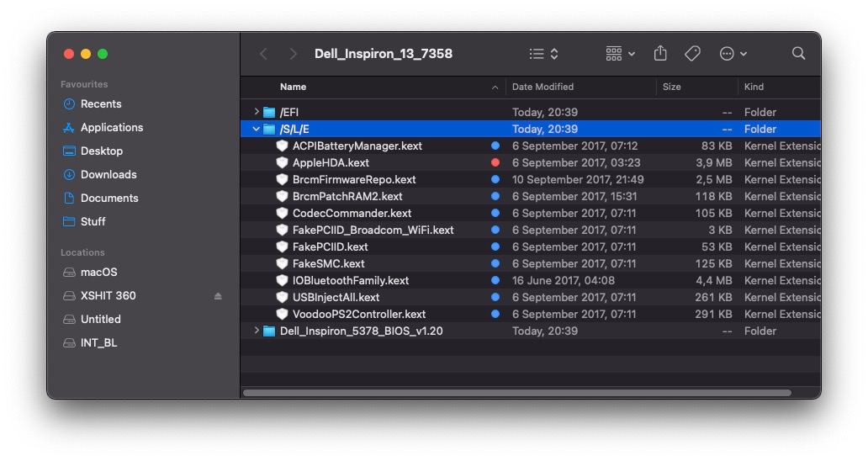
Task: Click the red tag dot on AppleHDA.kext
Action: [495, 162]
